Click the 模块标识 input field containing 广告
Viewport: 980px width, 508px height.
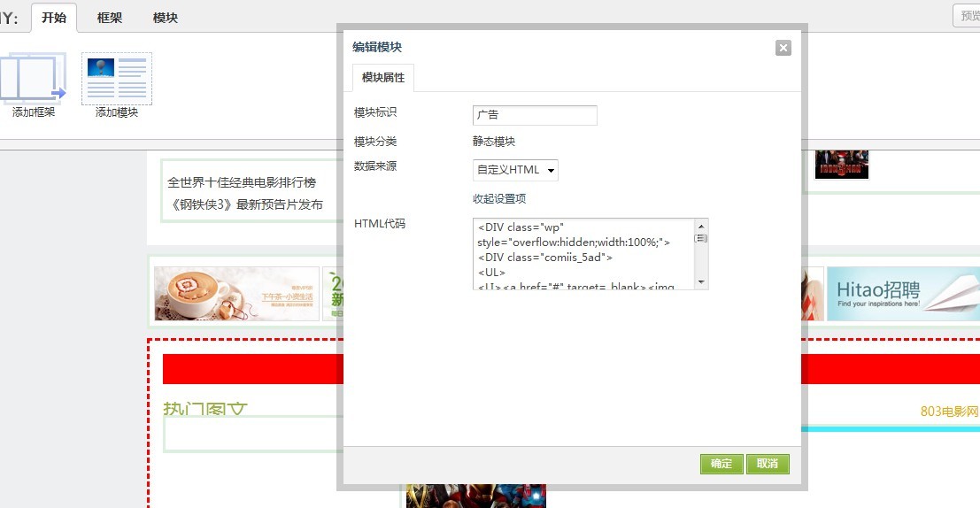535,115
